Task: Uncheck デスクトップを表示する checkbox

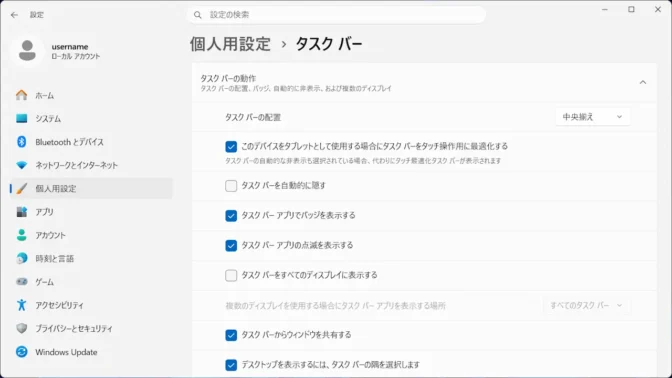Action: [231, 365]
